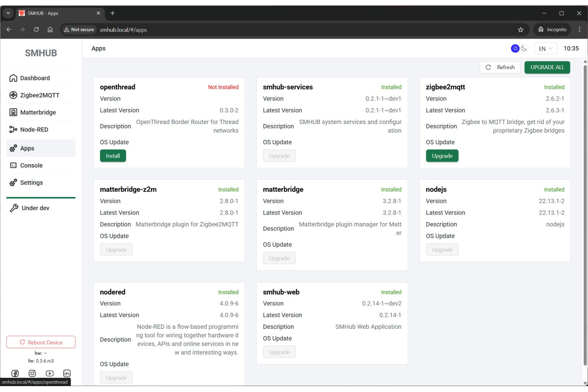Switch to dark mode moon icon

click(524, 49)
